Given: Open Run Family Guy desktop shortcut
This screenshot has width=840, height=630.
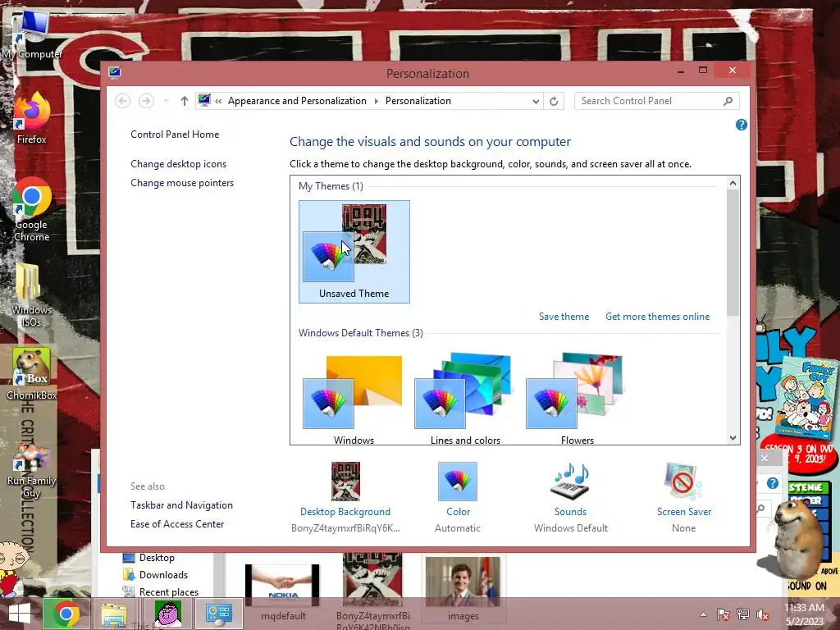Looking at the screenshot, I should (32, 468).
